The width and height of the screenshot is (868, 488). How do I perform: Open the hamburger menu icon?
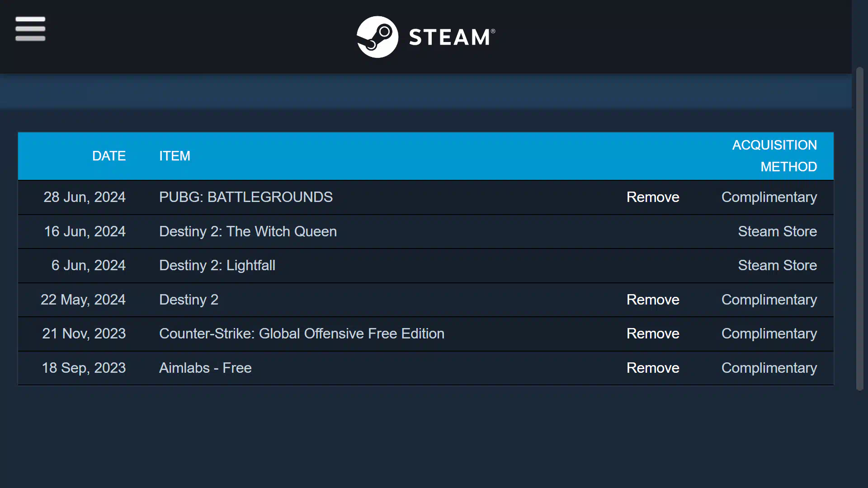pos(30,29)
